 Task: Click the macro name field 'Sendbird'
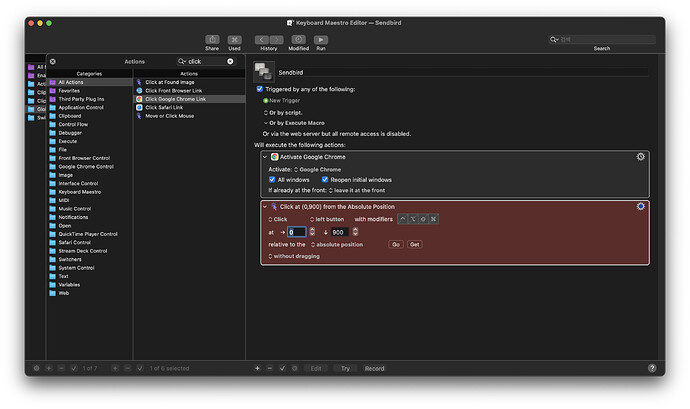[462, 72]
